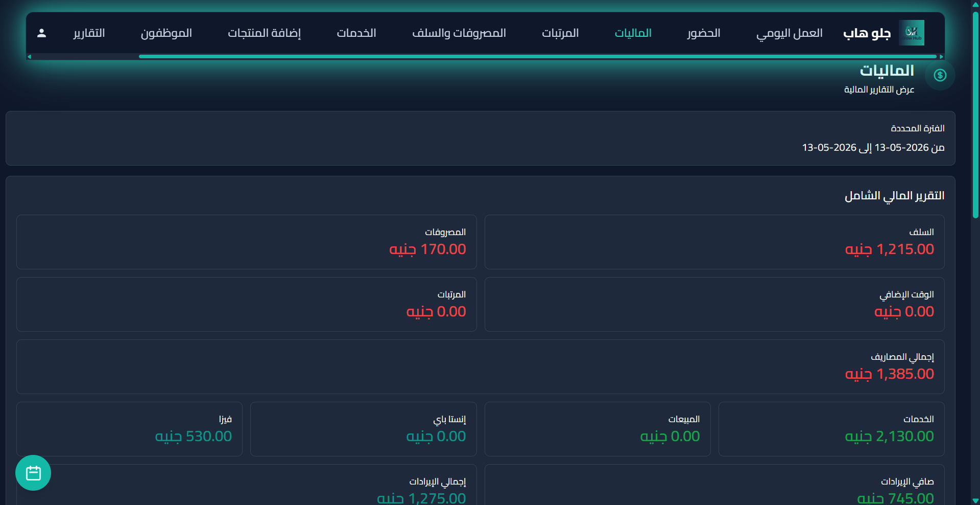Click the dollar sign finance icon
The width and height of the screenshot is (980, 505).
coord(940,75)
